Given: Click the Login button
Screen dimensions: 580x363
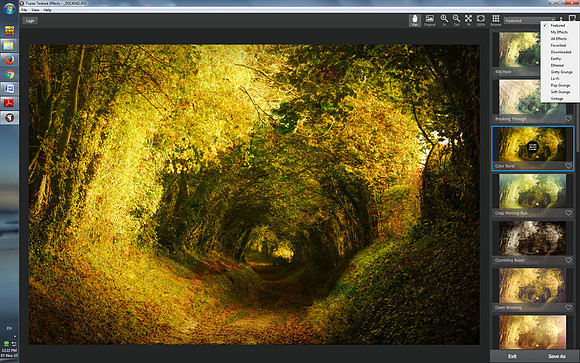Looking at the screenshot, I should click(x=30, y=21).
